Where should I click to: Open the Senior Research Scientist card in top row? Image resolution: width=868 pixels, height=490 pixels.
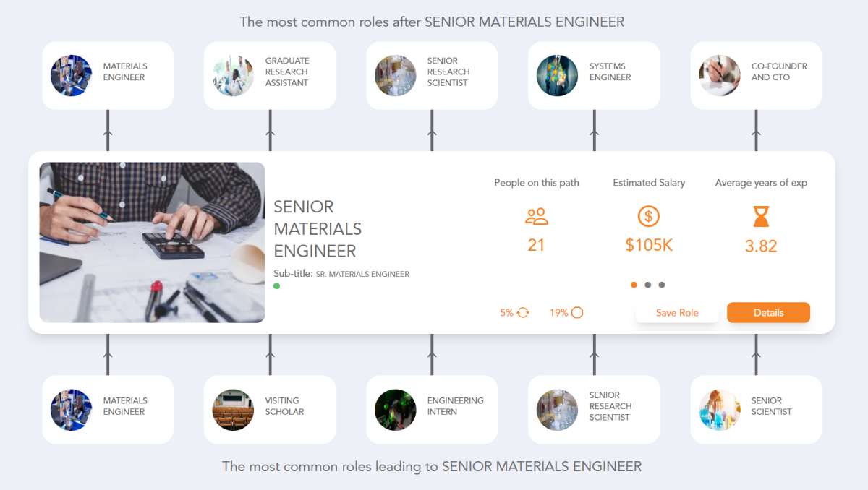[432, 75]
